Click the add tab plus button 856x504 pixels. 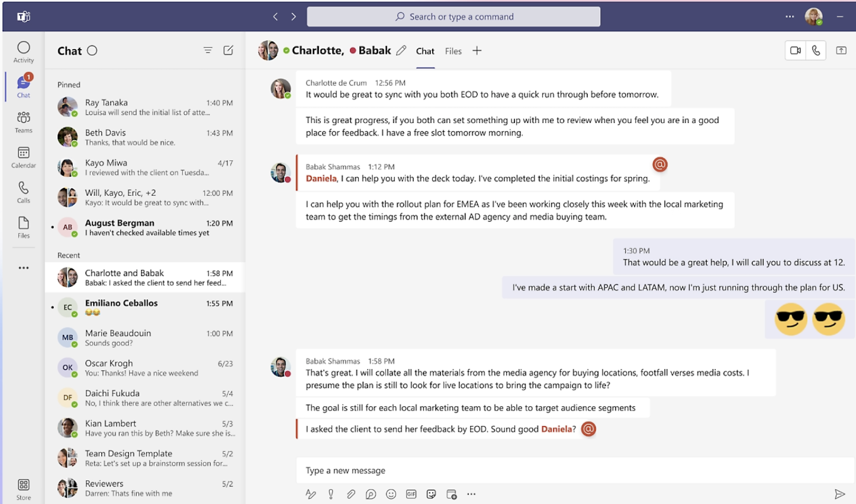(x=477, y=50)
